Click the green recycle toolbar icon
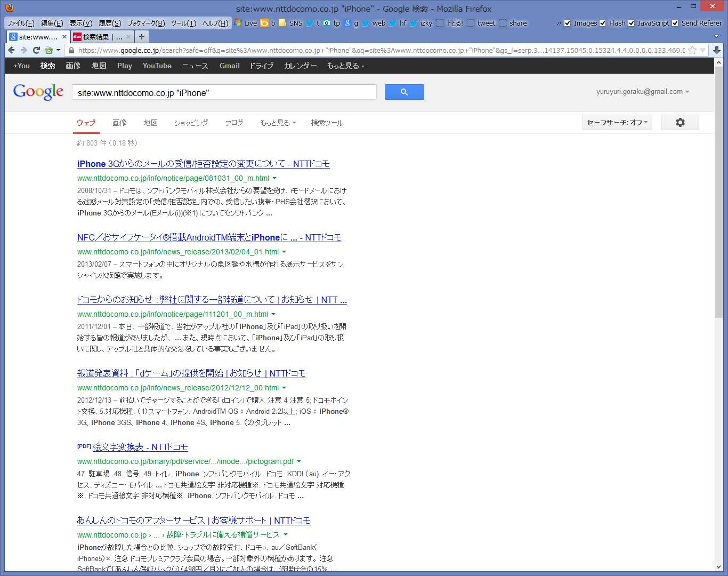This screenshot has width=728, height=576. click(49, 50)
